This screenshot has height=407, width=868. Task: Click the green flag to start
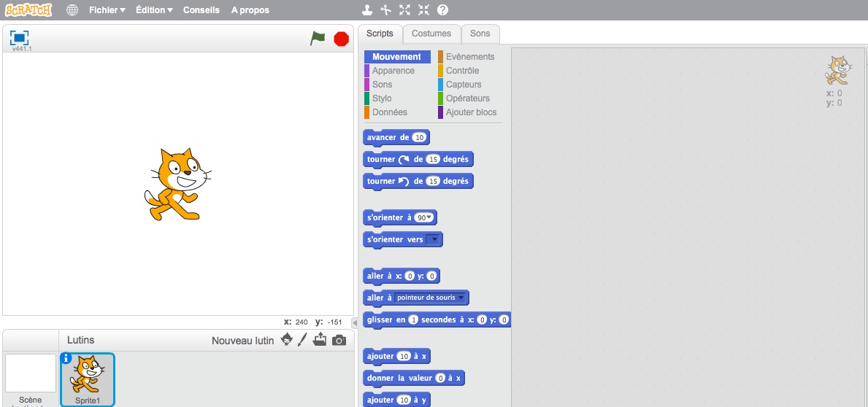(x=318, y=39)
